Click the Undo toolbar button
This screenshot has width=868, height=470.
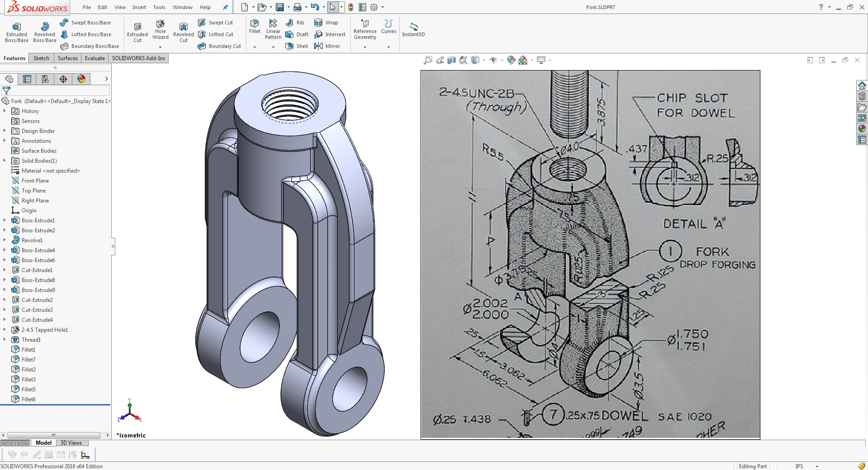[x=315, y=7]
